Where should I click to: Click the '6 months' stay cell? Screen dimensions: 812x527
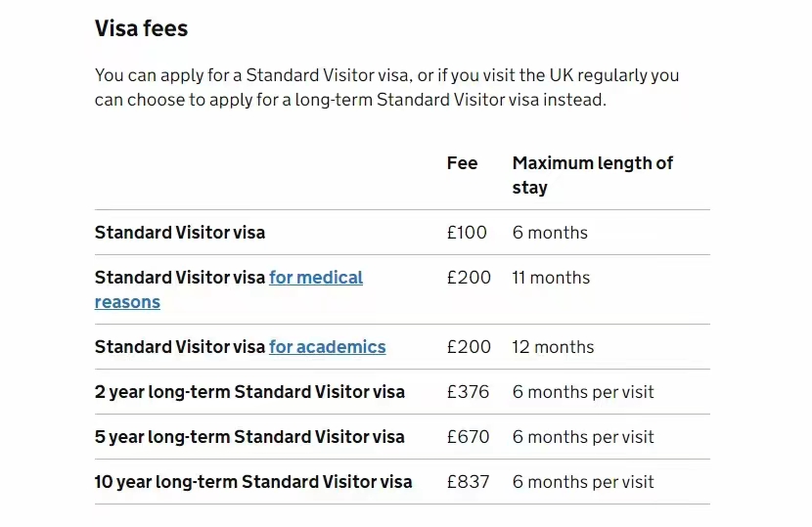click(x=550, y=233)
